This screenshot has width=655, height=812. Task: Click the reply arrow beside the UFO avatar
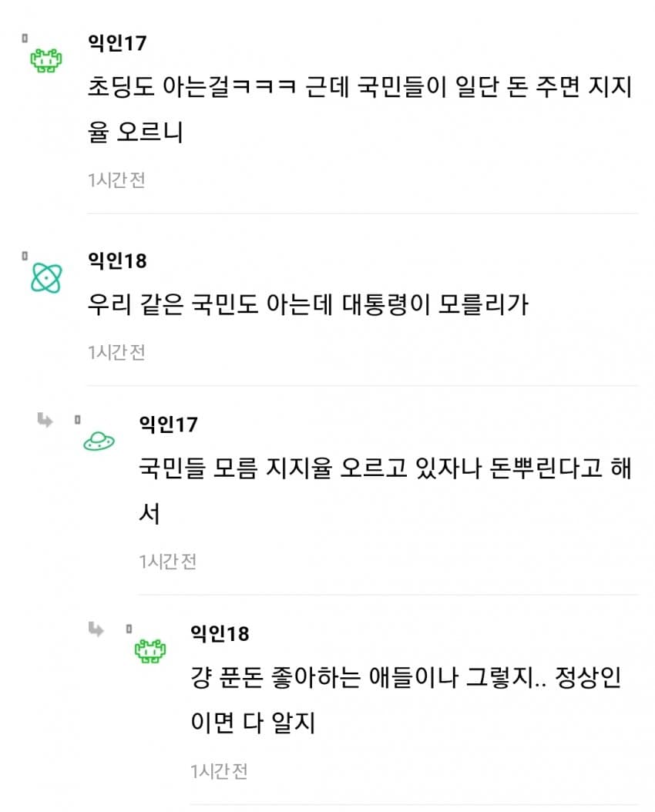pyautogui.click(x=45, y=420)
